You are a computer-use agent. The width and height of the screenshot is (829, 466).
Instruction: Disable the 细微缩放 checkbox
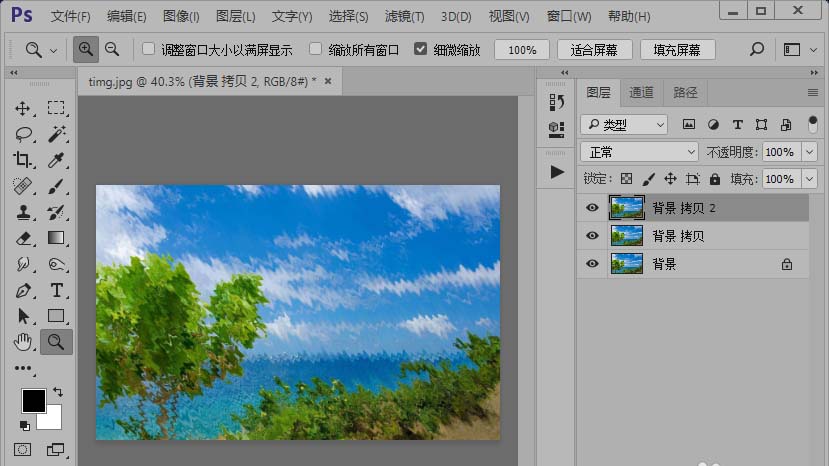click(x=420, y=49)
